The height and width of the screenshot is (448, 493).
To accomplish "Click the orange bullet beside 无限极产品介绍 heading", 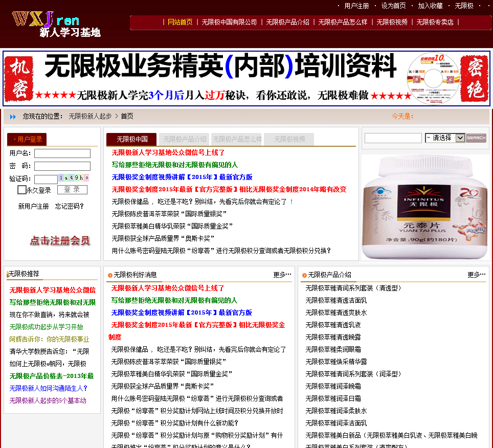I will (304, 276).
